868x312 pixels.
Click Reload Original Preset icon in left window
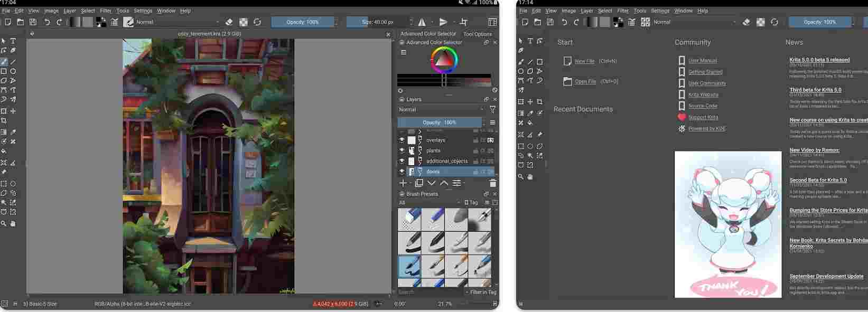[257, 22]
